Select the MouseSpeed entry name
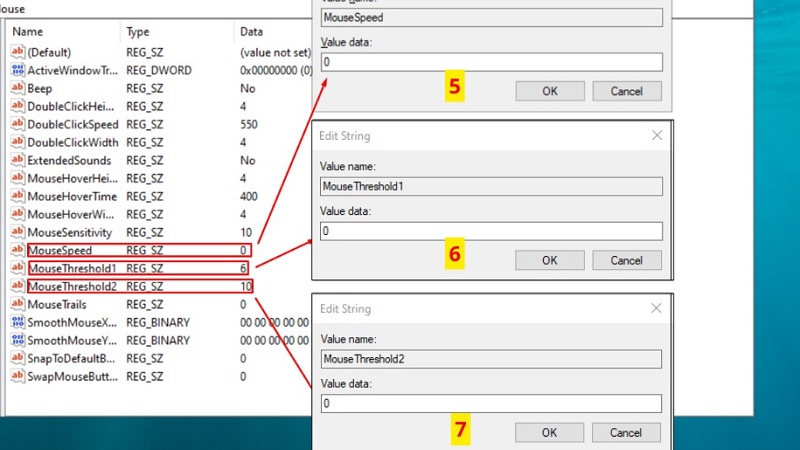The height and width of the screenshot is (450, 800). [x=60, y=251]
